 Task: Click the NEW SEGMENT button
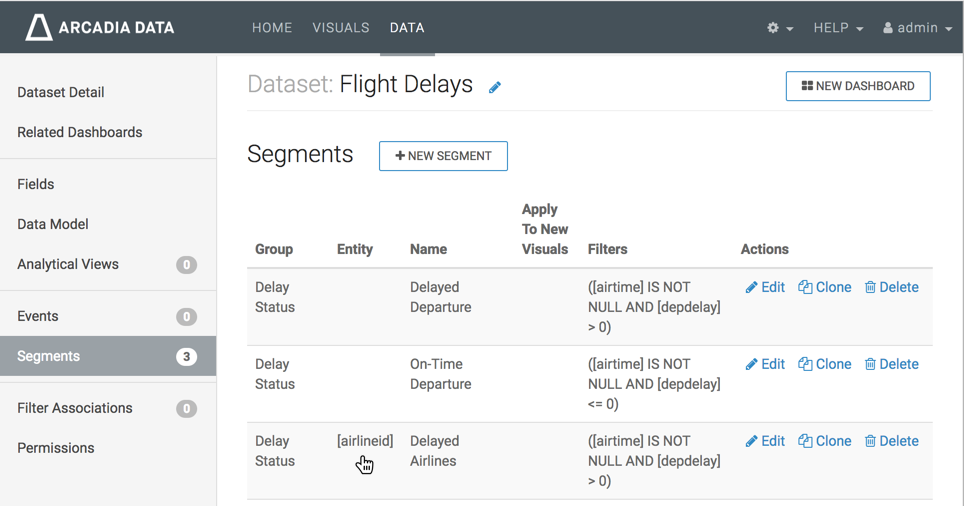tap(443, 156)
